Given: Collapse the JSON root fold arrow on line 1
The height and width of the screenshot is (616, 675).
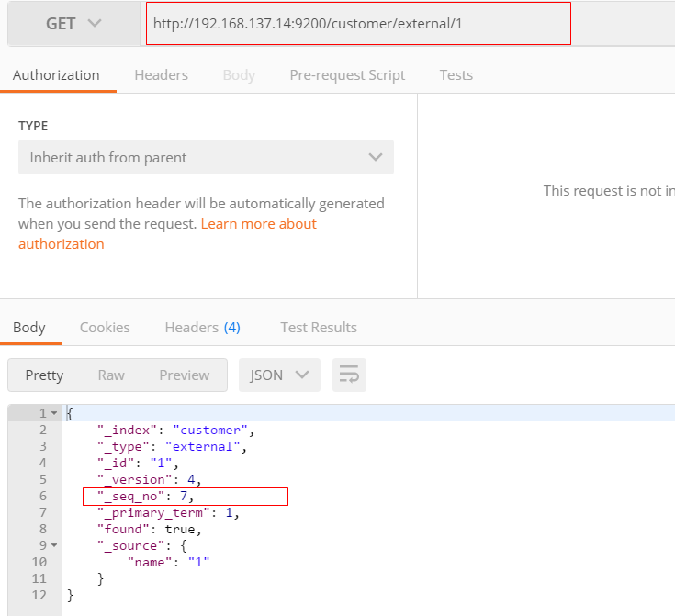Looking at the screenshot, I should [x=54, y=413].
